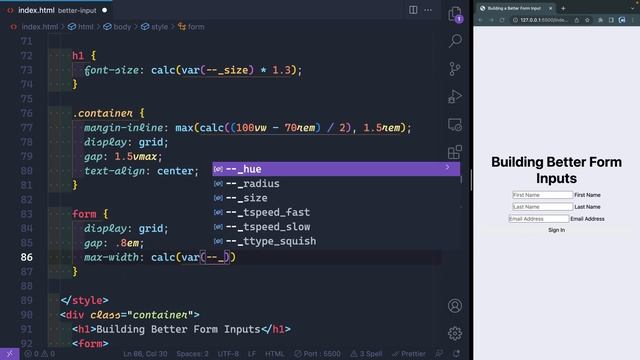The image size is (640, 360).
Task: Select the --_size autocomplete suggestion
Action: click(x=336, y=198)
